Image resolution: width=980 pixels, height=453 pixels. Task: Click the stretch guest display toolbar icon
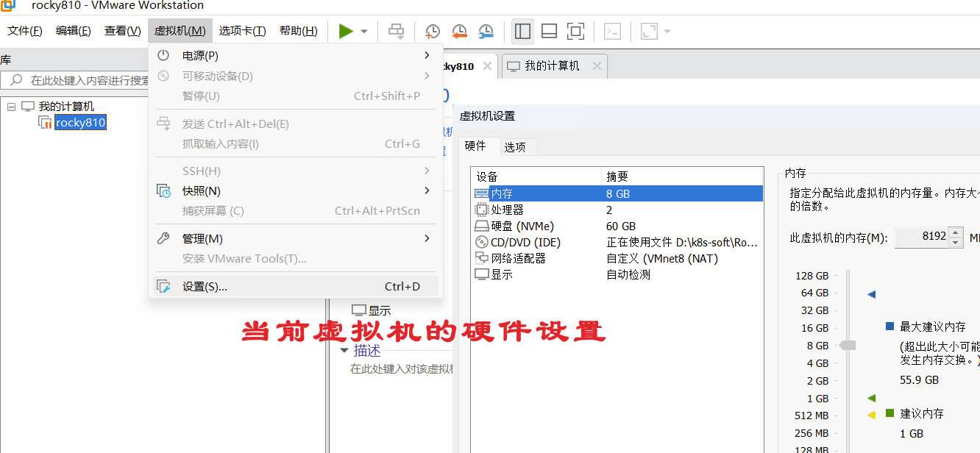[649, 31]
